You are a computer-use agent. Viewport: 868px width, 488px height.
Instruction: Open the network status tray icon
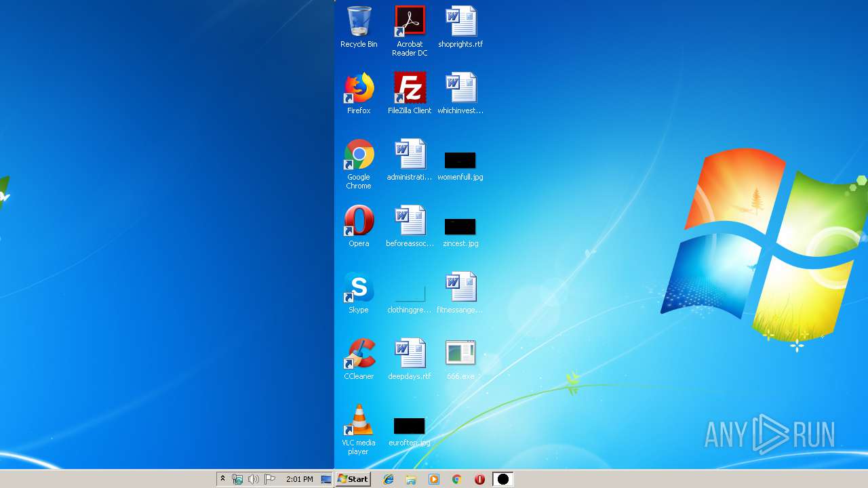pyautogui.click(x=237, y=479)
